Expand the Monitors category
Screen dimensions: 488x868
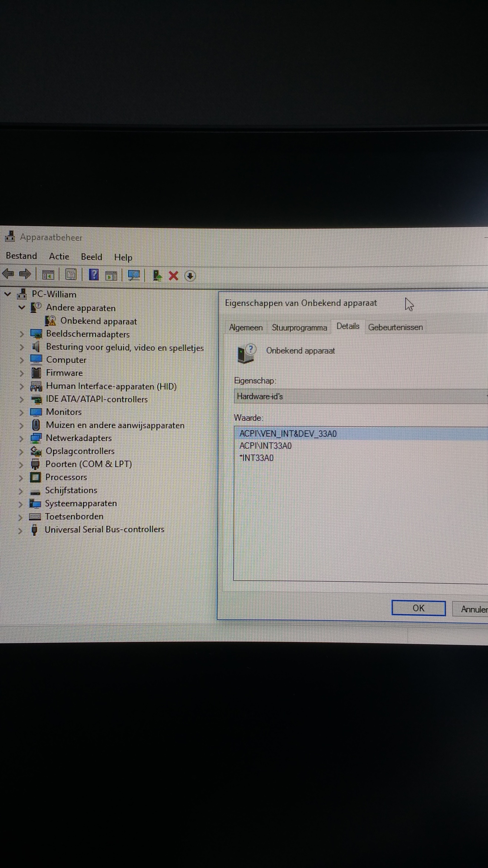pos(21,412)
